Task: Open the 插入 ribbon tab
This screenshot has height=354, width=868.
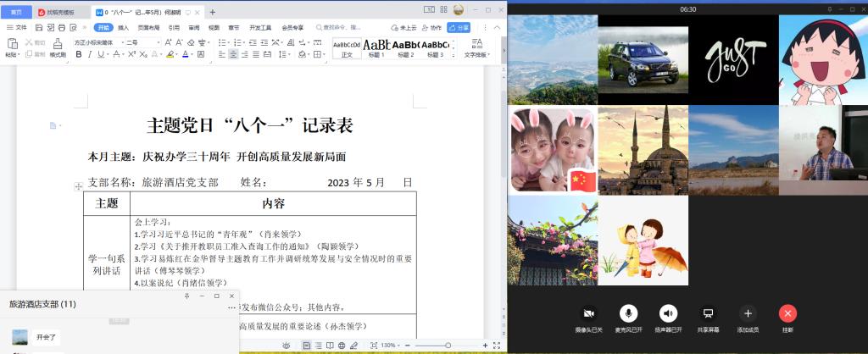Action: 123,27
